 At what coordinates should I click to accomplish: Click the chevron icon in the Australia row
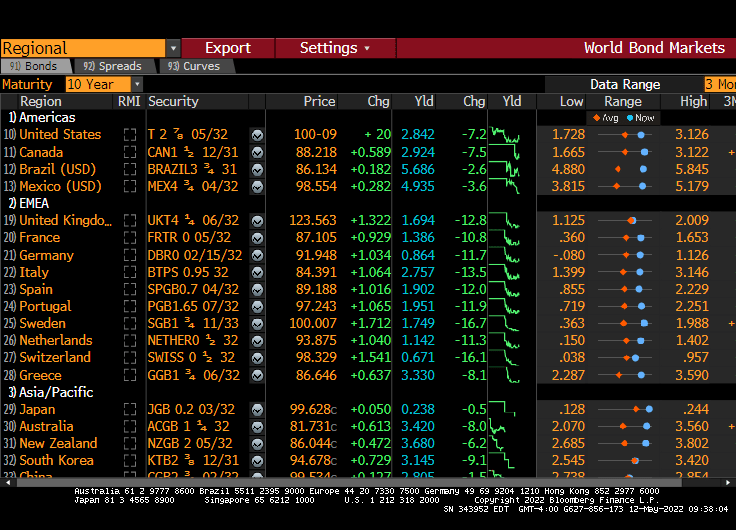pos(257,426)
